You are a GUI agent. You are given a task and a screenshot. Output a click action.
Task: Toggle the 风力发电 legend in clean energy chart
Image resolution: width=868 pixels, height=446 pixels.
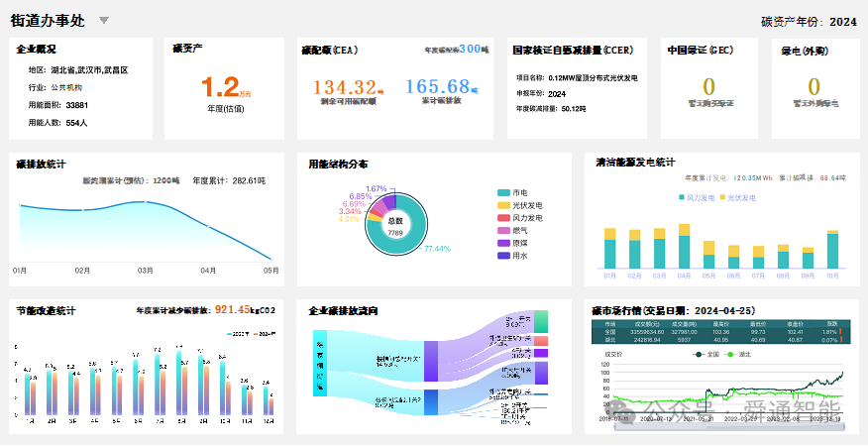[697, 198]
